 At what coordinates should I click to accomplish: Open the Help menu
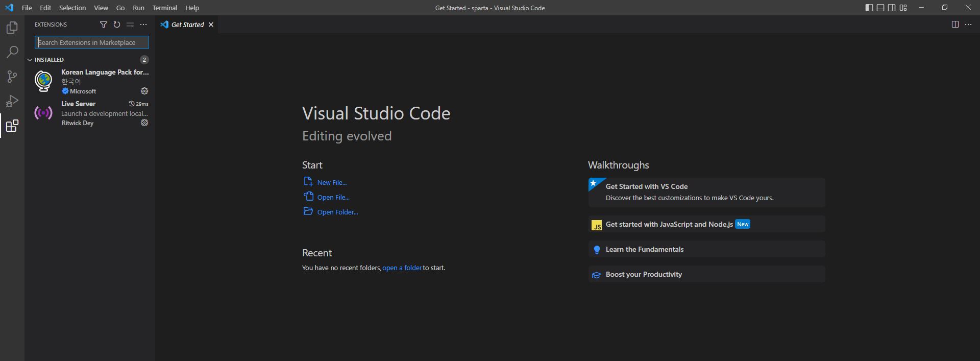192,8
